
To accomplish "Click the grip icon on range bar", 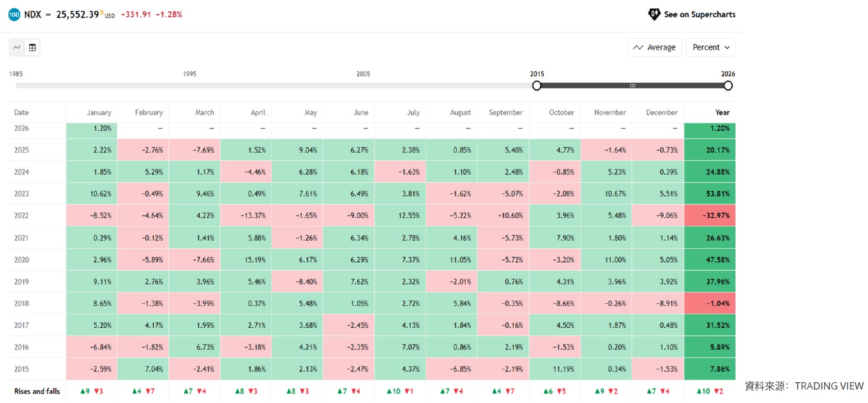I will tap(632, 85).
